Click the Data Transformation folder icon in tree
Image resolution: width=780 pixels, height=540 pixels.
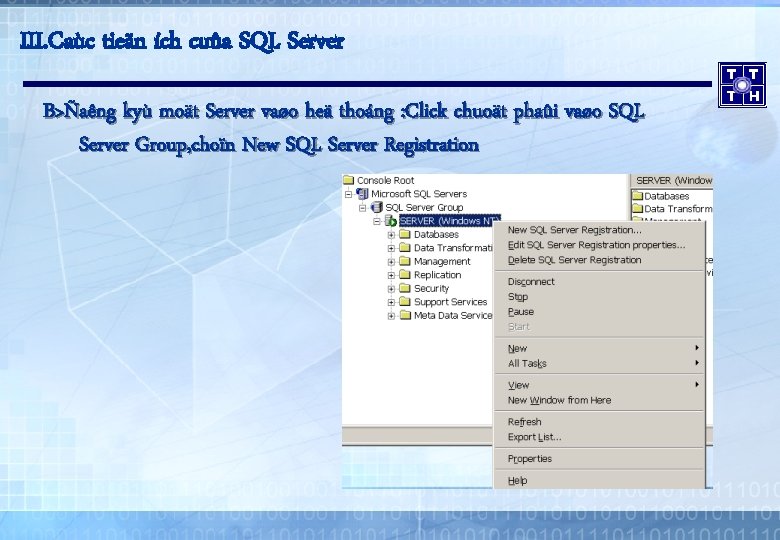(405, 248)
